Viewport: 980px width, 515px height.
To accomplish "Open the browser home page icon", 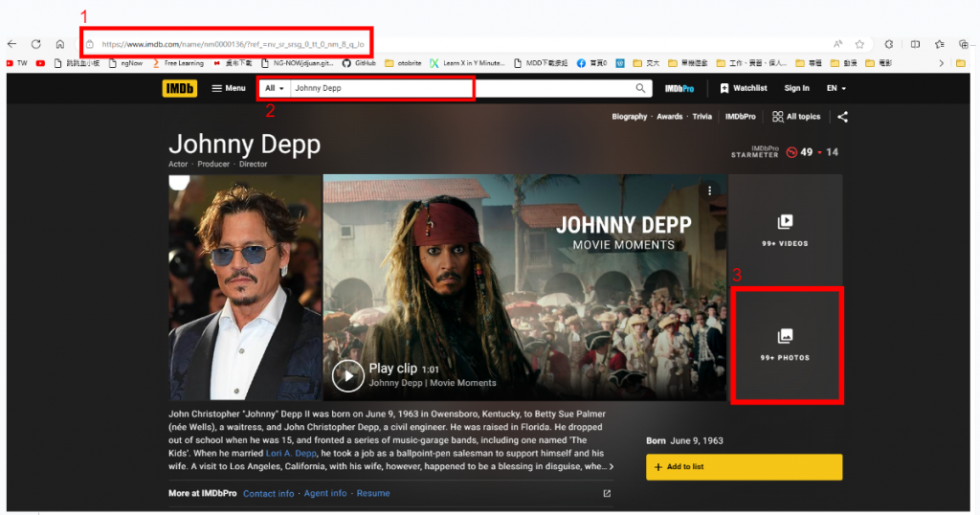I will point(60,44).
